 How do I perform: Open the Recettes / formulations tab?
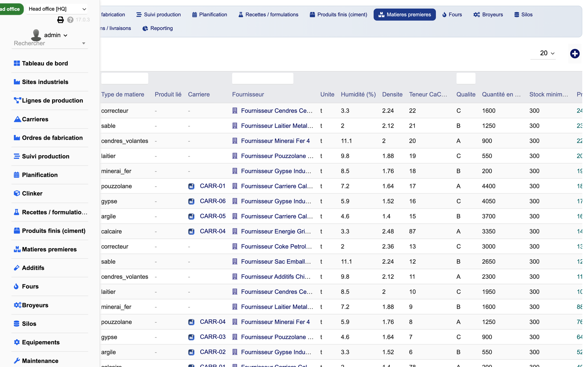[x=269, y=14]
